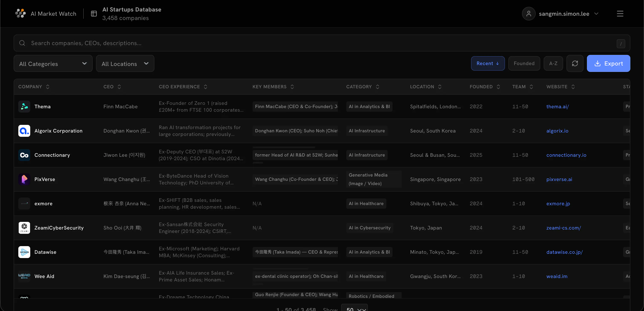Open the exmore logo icon

pyautogui.click(x=24, y=203)
